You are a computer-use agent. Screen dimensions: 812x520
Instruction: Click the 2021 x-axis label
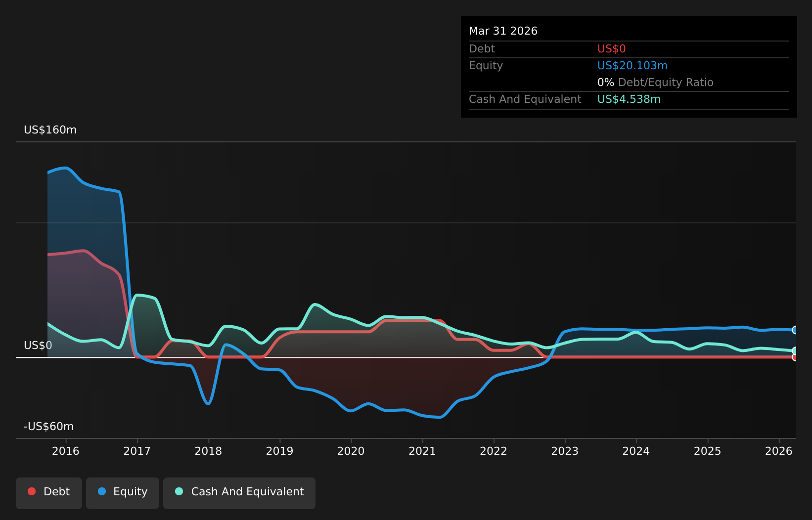coord(422,451)
